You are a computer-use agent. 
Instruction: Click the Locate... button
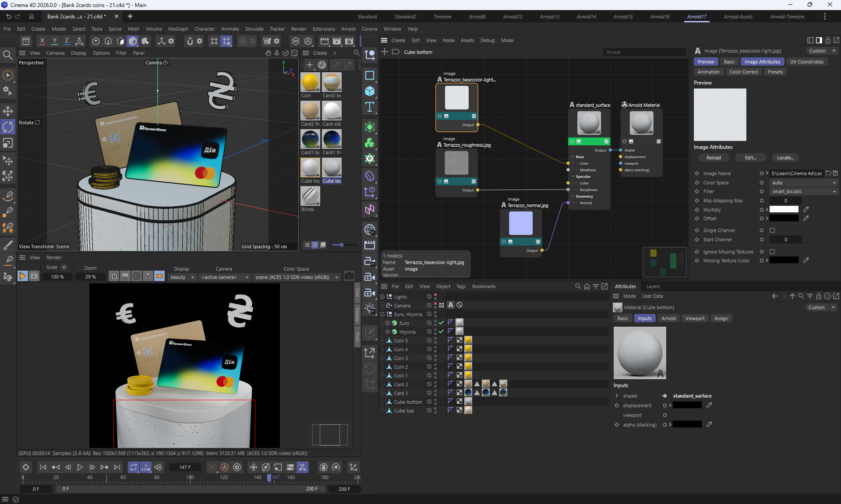point(785,158)
